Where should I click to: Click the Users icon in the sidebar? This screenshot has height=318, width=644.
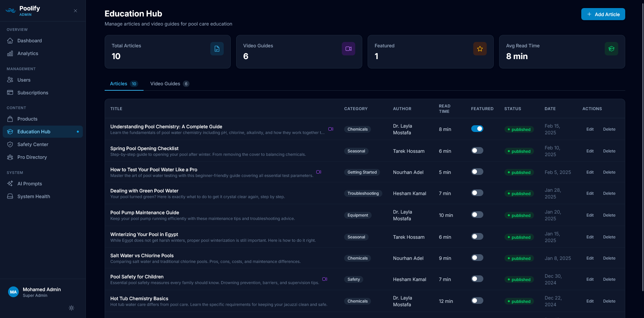pos(10,80)
